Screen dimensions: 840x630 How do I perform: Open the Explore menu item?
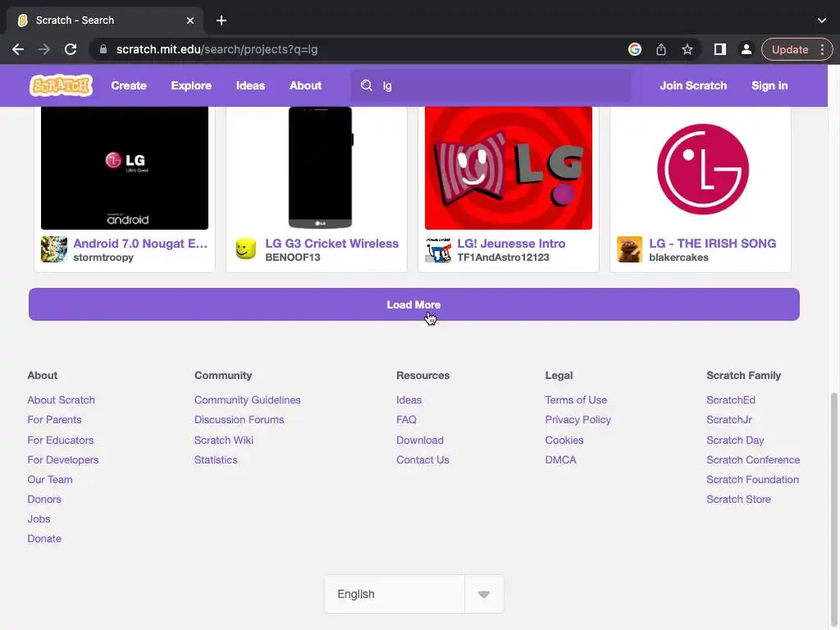(x=191, y=85)
